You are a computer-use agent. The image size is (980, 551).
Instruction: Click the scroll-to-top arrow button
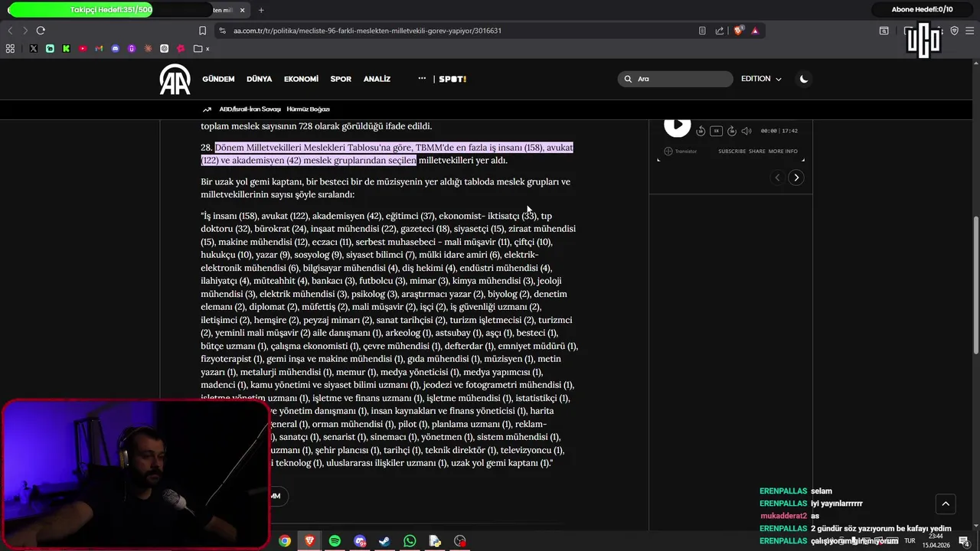click(946, 504)
